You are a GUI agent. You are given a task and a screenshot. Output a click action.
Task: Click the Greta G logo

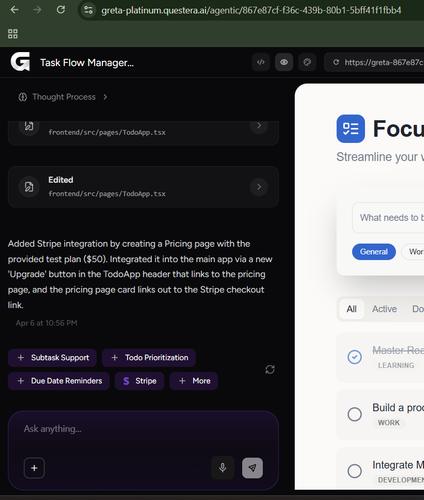(20, 62)
